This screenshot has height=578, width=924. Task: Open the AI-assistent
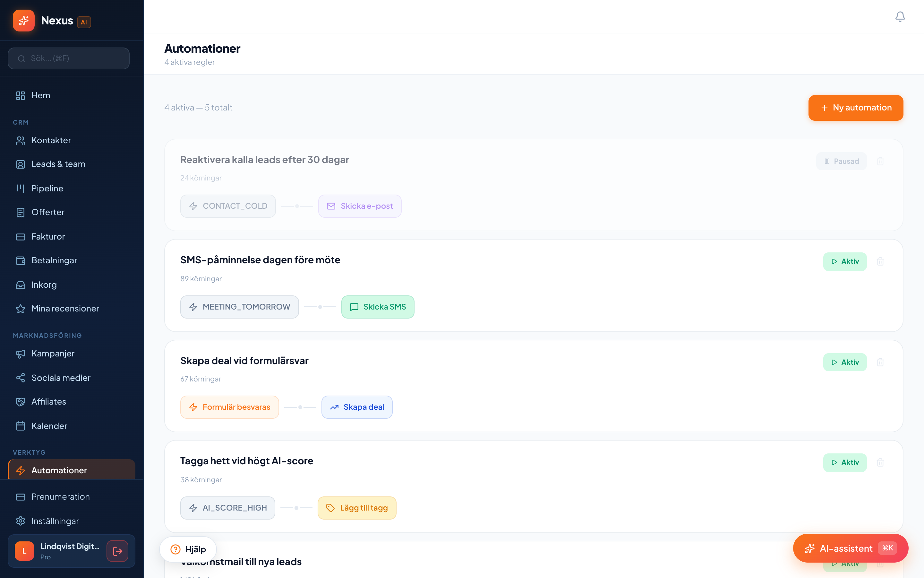click(850, 548)
